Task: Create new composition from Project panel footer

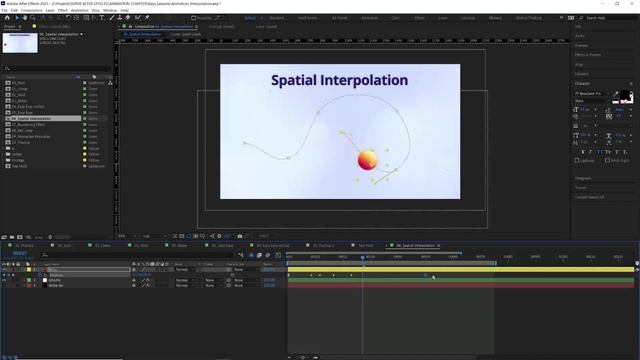Action: coord(20,237)
